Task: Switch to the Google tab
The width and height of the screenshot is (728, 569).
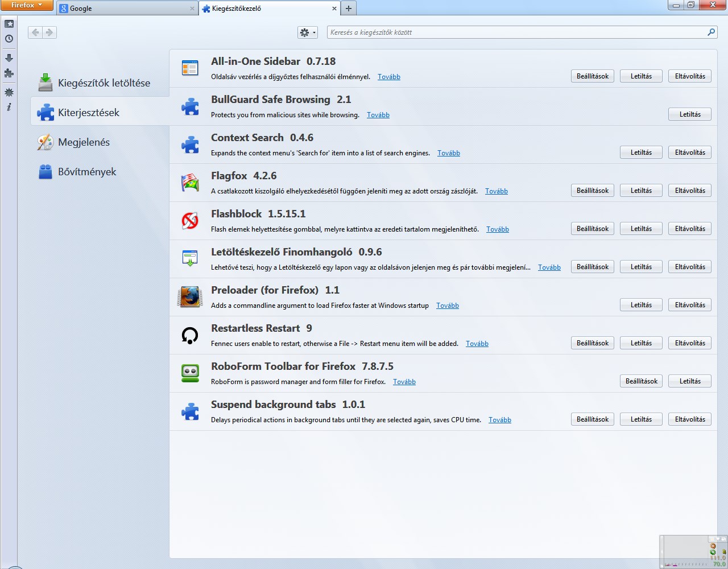Action: (127, 9)
